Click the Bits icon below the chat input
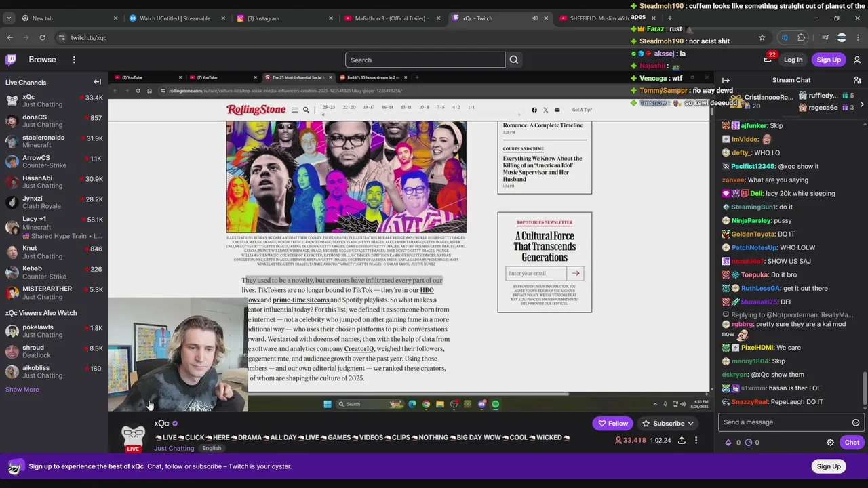Viewport: 868px width, 488px height. pyautogui.click(x=728, y=443)
